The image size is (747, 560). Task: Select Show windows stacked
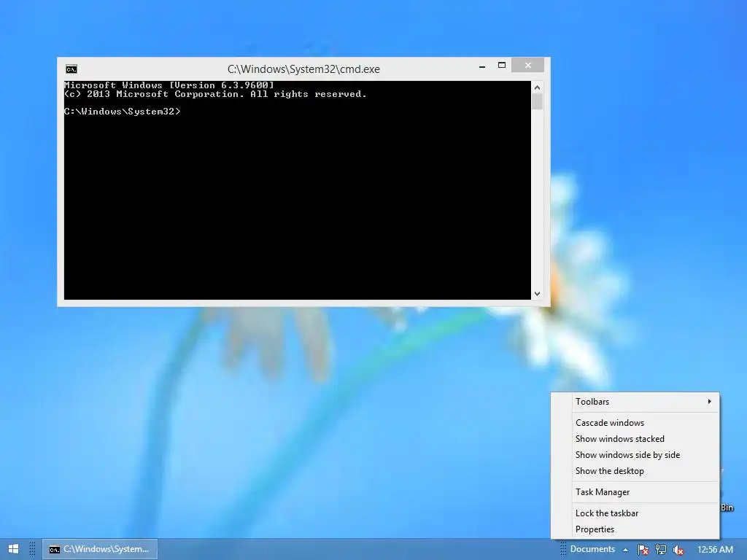point(646,438)
